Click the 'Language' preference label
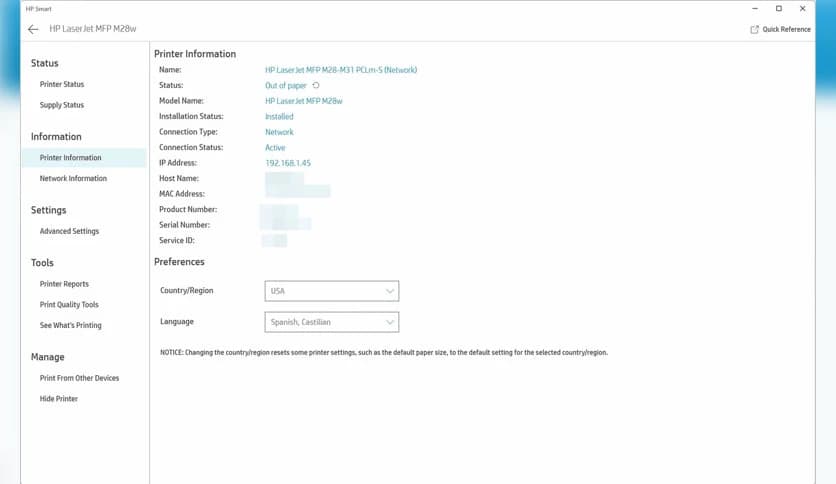 (176, 321)
